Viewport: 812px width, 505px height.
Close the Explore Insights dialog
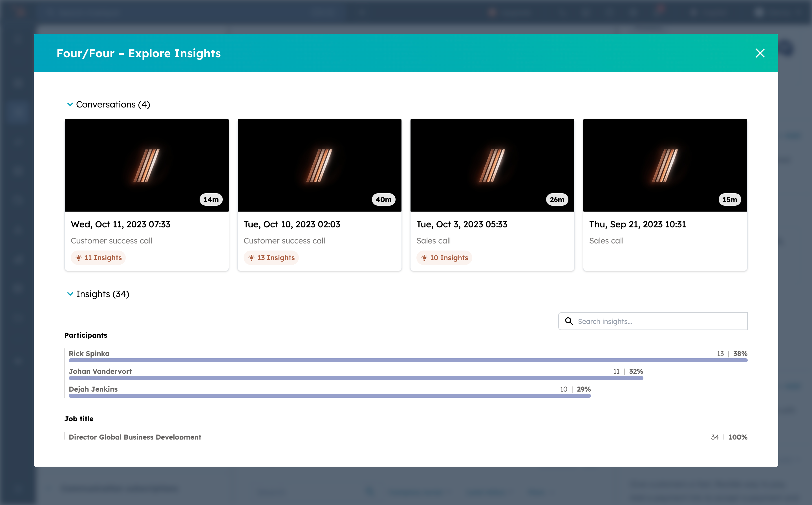(760, 53)
